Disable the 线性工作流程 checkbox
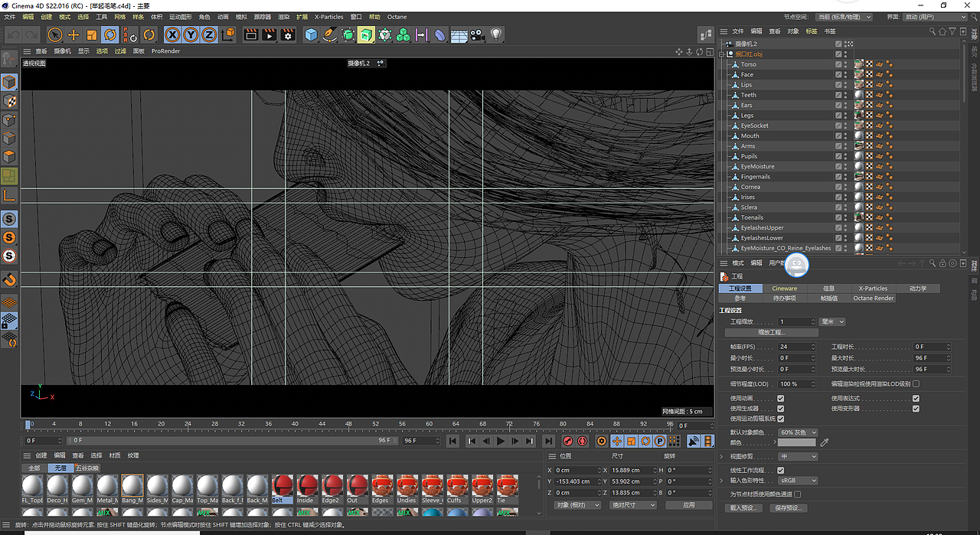This screenshot has width=980, height=535. click(x=780, y=470)
